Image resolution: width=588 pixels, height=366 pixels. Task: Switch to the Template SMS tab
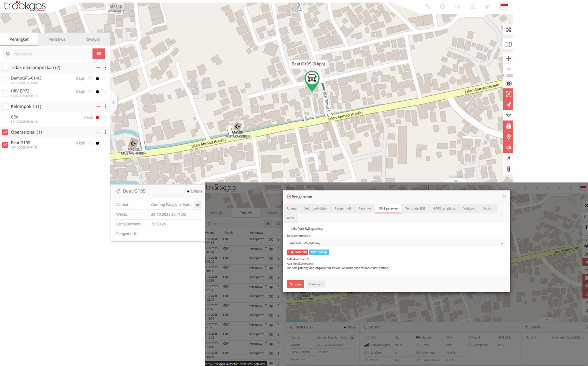pos(415,208)
